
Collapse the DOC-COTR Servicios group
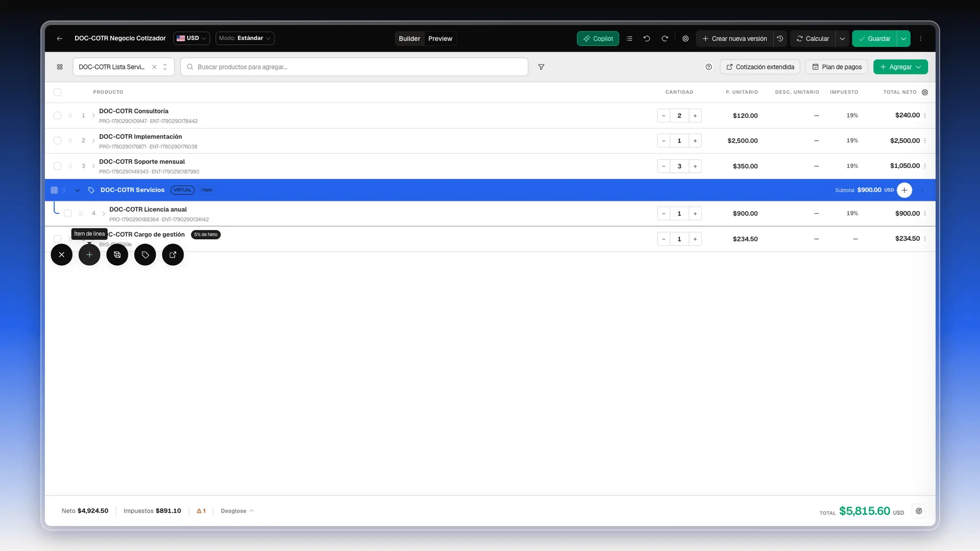[78, 190]
